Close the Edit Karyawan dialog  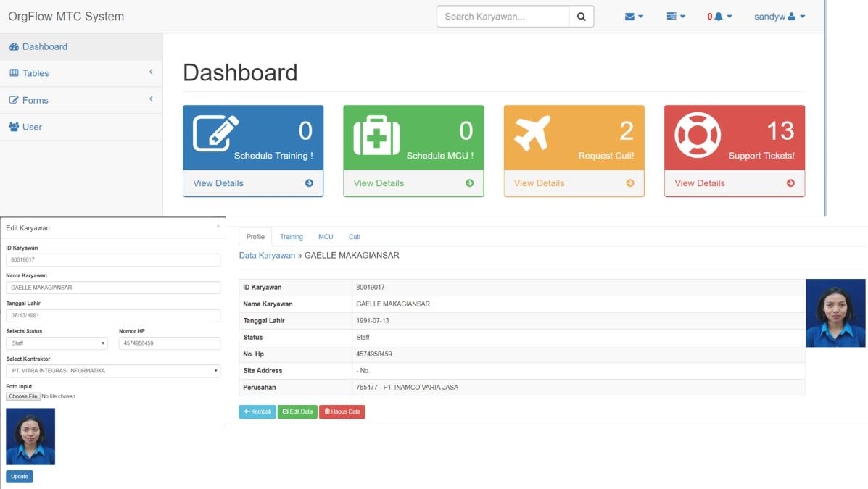(x=218, y=226)
